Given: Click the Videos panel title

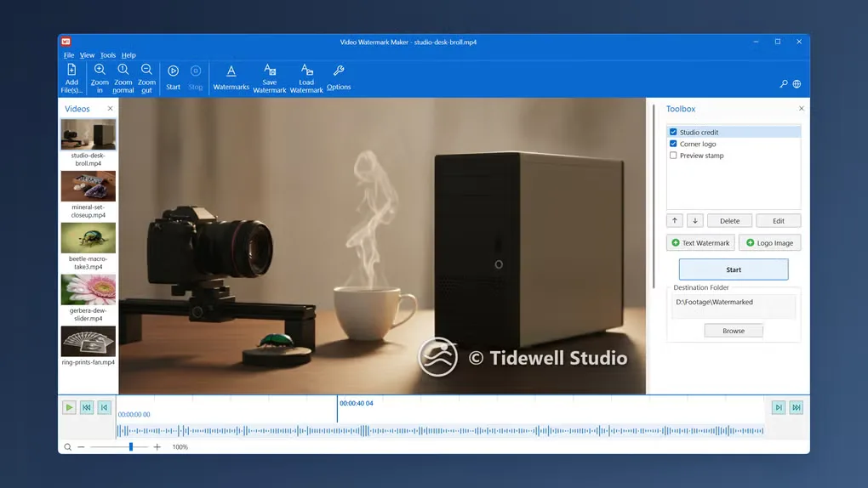Looking at the screenshot, I should (77, 109).
